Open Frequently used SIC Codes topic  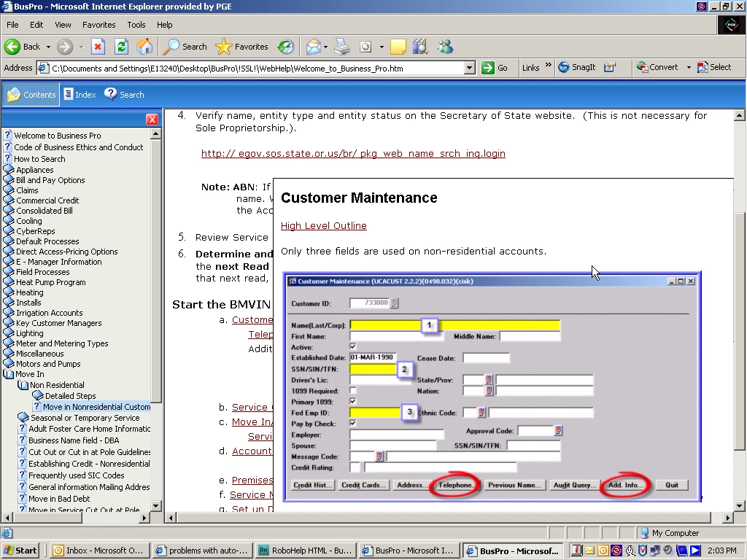76,475
